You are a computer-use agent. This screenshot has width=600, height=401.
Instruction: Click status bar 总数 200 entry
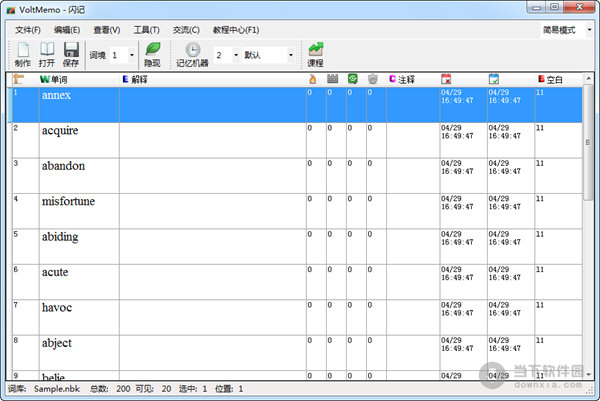[110, 389]
